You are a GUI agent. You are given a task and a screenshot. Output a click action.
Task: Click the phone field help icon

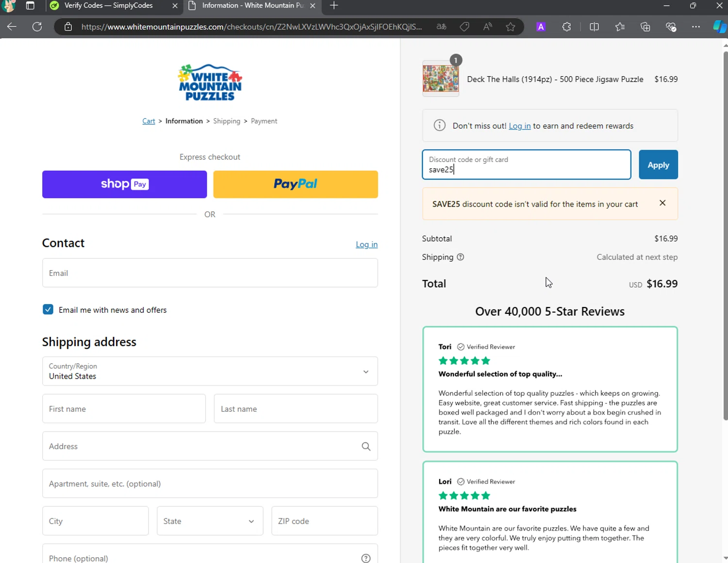[366, 558]
